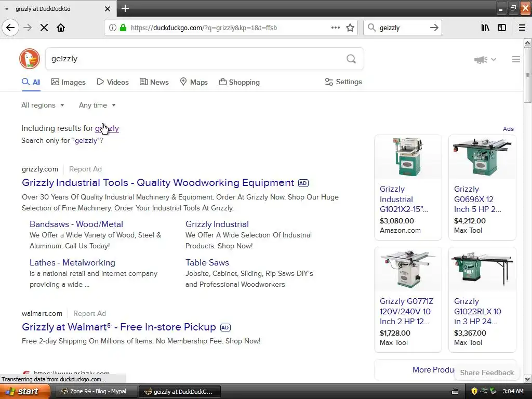Open DuckDuckGo side menu hamburger icon
Screen dimensions: 532x399
pos(516,59)
